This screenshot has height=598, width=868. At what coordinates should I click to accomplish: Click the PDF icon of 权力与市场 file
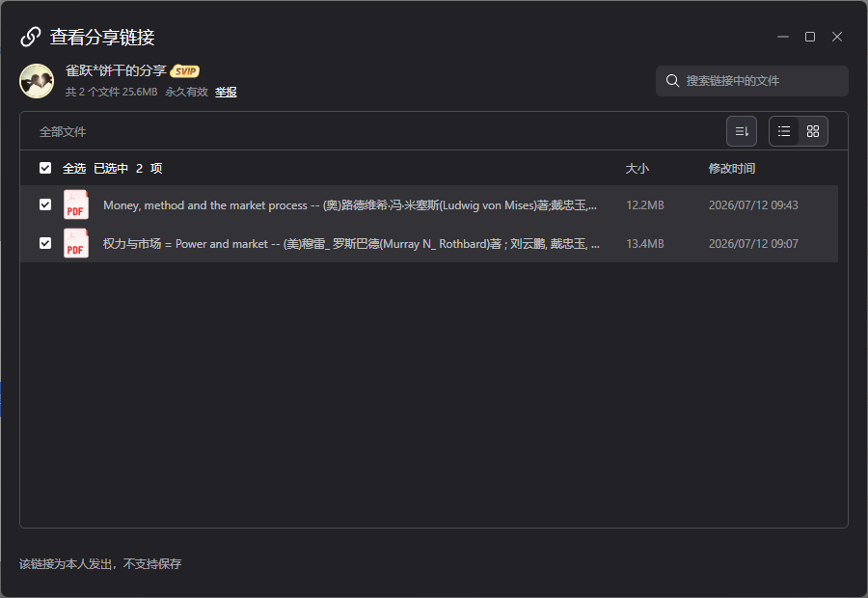[76, 243]
